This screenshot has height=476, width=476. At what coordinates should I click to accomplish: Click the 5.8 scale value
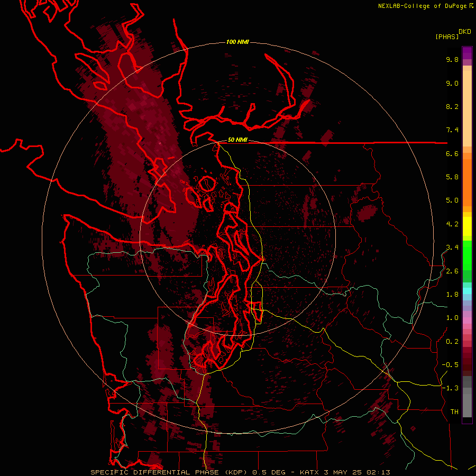click(x=452, y=177)
